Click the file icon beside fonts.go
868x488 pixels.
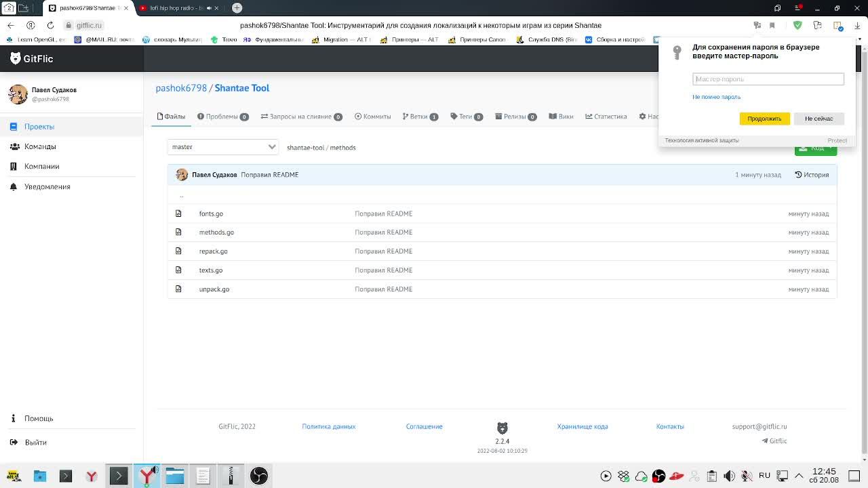178,213
